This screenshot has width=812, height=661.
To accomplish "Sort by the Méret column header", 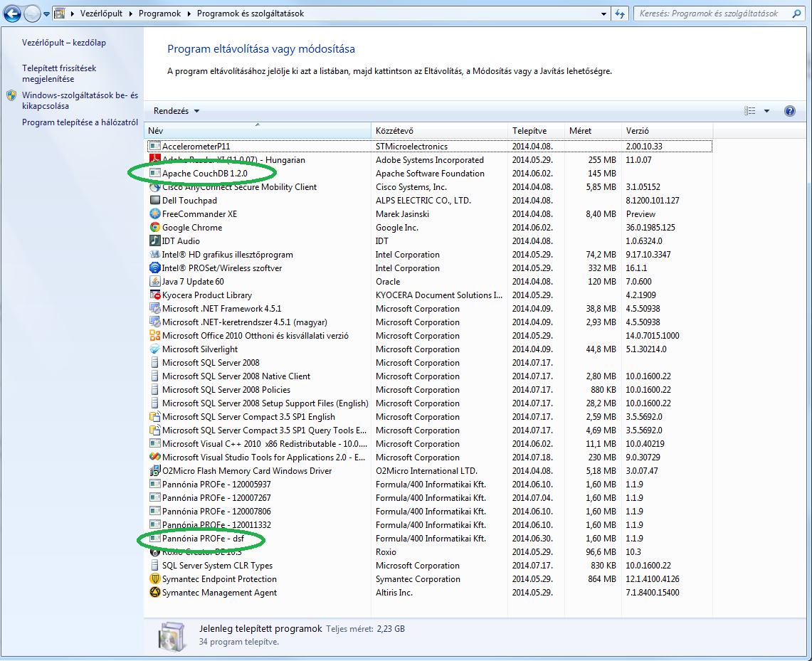I will point(593,131).
